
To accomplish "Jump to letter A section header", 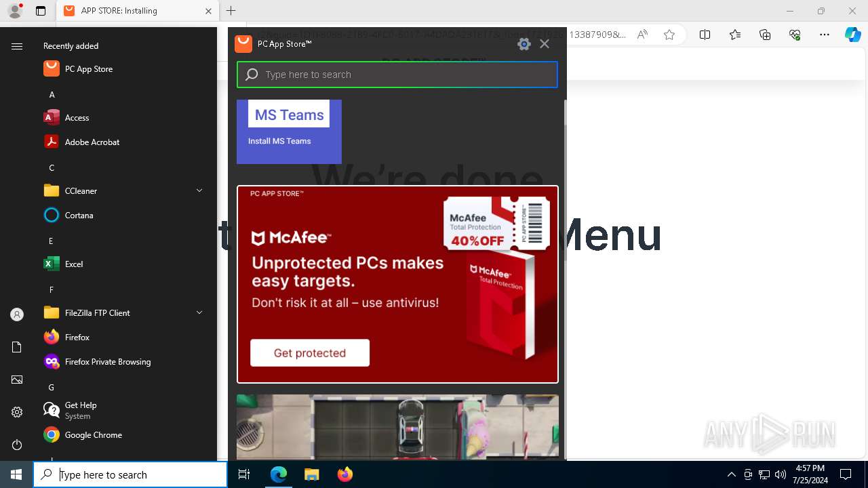I will [x=52, y=94].
